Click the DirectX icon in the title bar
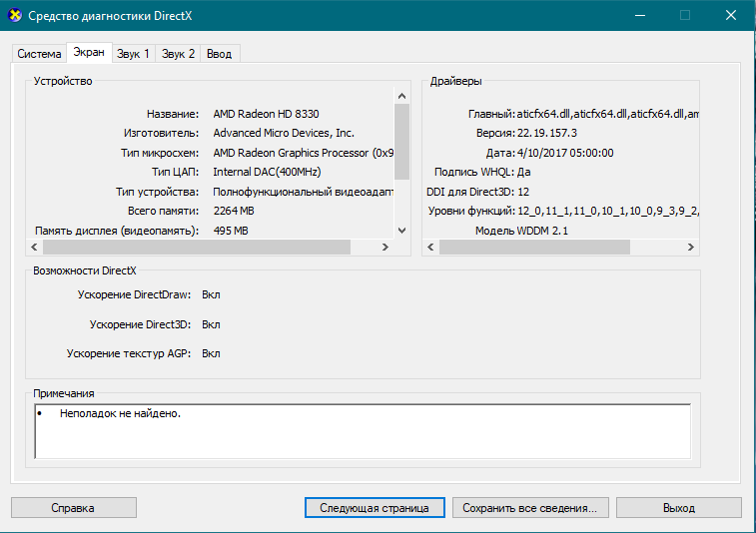Screen dimensions: 756x533 point(14,15)
